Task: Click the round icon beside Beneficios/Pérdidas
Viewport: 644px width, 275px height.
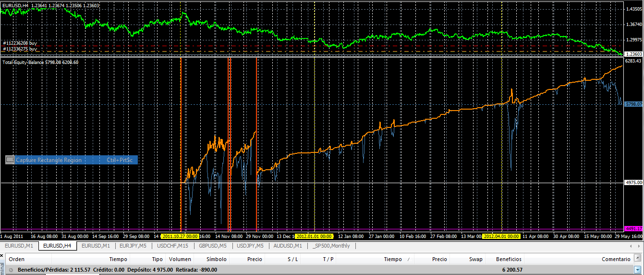Action: (x=11, y=270)
